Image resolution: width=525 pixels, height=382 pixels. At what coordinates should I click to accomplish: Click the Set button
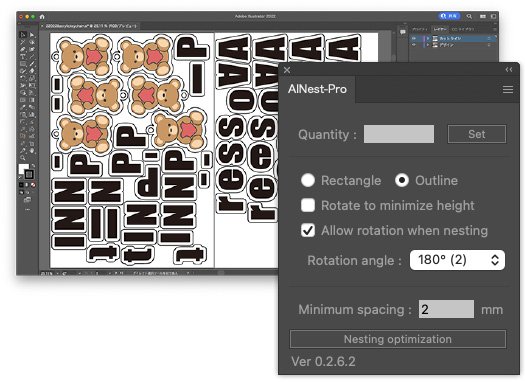[477, 134]
